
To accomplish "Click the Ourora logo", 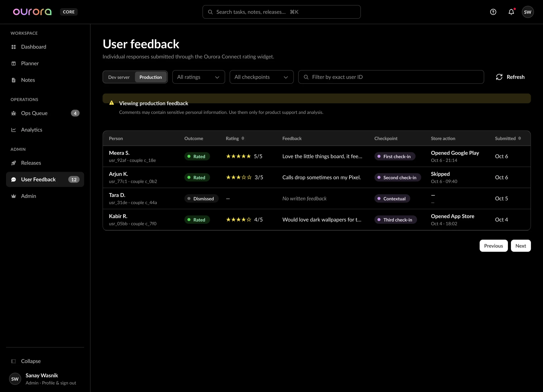I will click(32, 12).
